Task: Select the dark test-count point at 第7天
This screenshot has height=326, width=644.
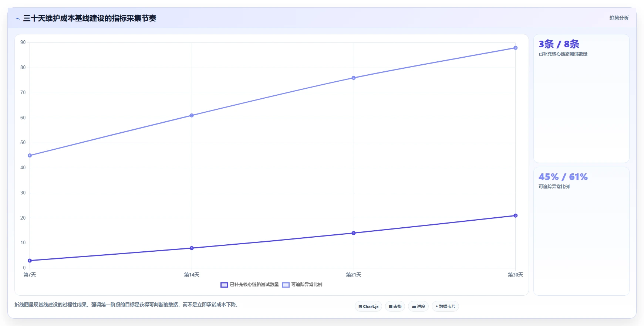Action: coord(30,261)
